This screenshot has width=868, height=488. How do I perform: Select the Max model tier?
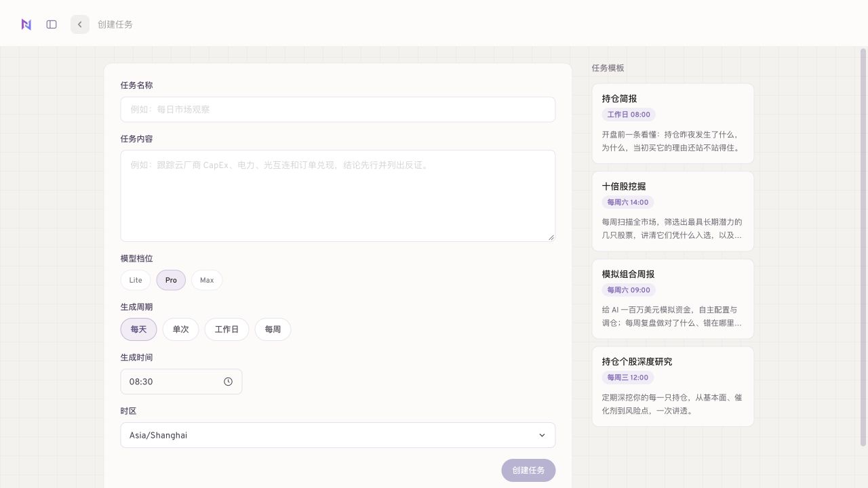click(207, 280)
